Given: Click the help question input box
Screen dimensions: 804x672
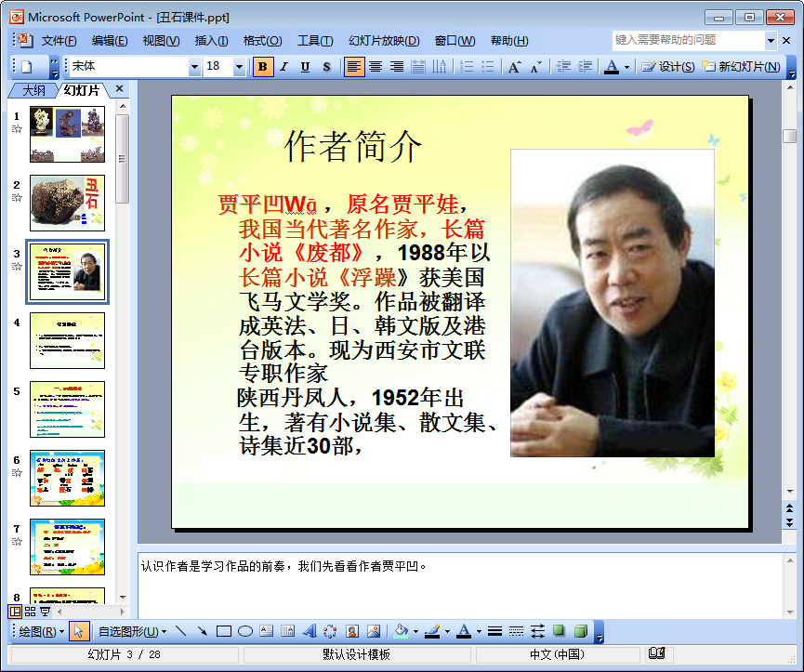Looking at the screenshot, I should pyautogui.click(x=689, y=41).
